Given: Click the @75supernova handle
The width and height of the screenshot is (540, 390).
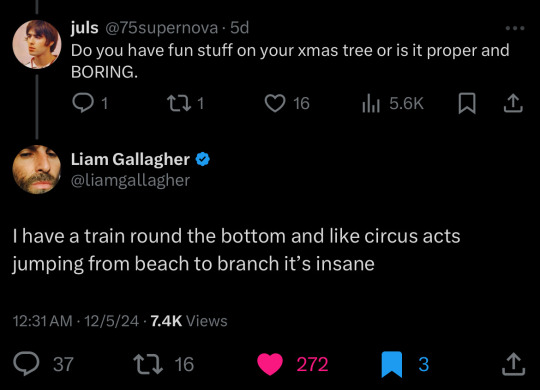Looking at the screenshot, I should pos(161,28).
